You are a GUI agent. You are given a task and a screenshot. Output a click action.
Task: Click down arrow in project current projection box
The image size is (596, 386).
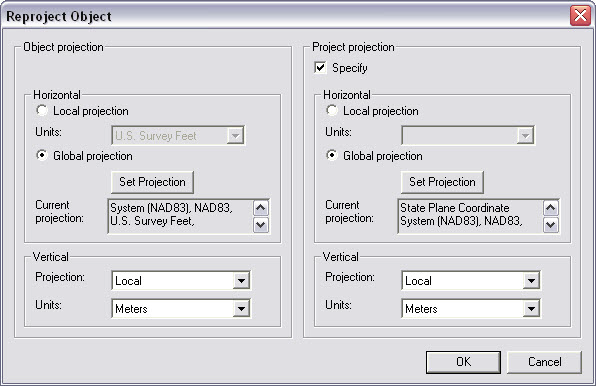pyautogui.click(x=551, y=225)
